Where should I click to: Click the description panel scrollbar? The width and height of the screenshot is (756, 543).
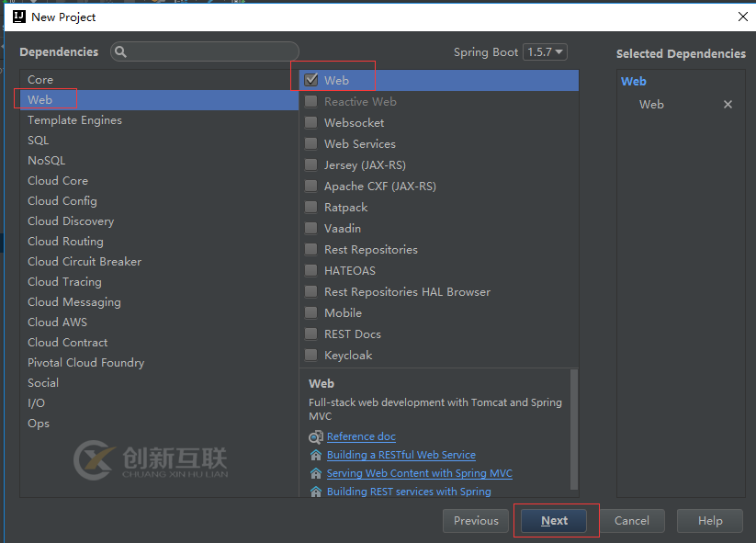coord(574,429)
